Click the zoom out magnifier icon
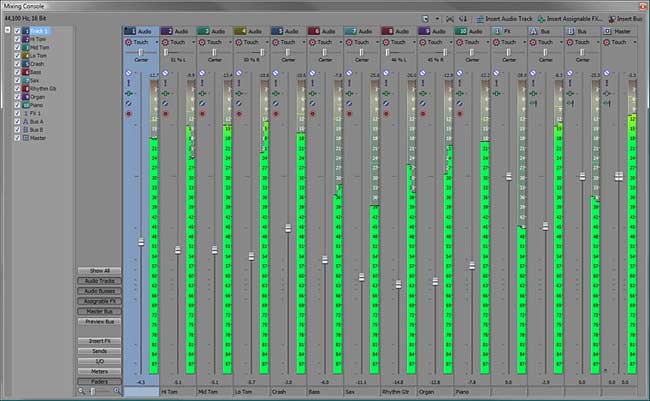Screen dimensions: 650x401 tap(82, 391)
